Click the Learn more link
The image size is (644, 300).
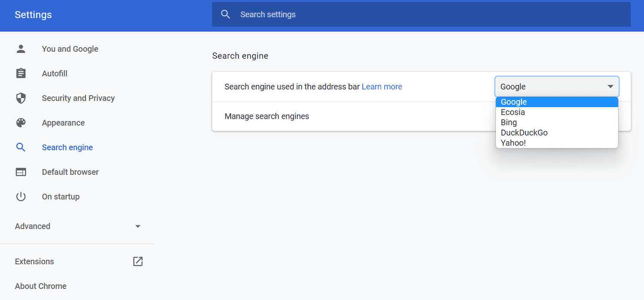(x=382, y=87)
